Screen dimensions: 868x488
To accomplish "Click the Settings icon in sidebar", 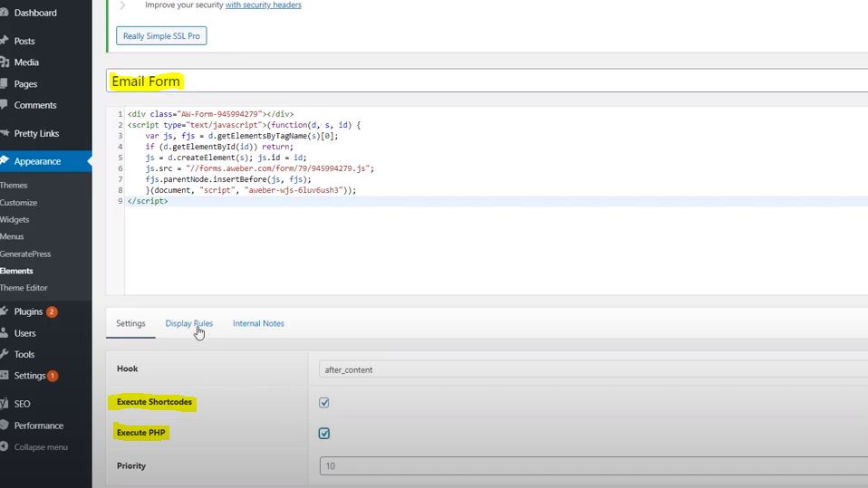I will pos(4,375).
